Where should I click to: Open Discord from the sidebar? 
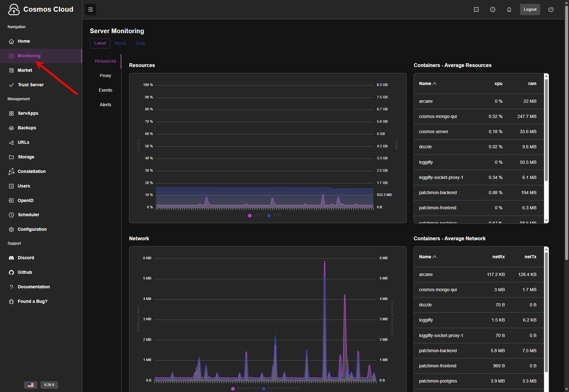tap(26, 258)
